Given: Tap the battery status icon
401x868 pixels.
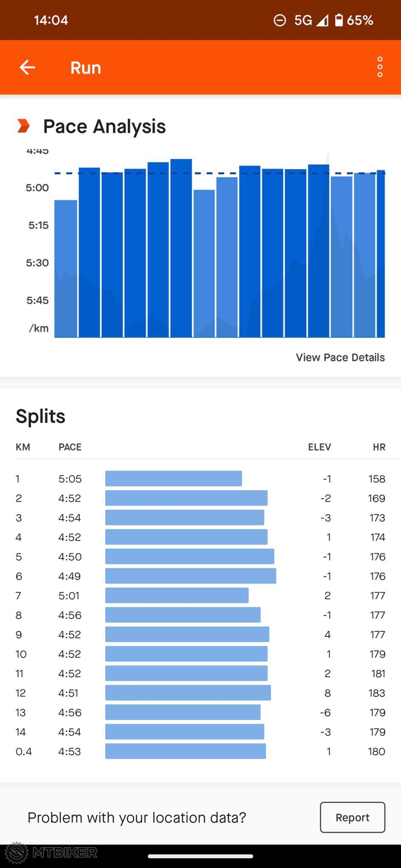Looking at the screenshot, I should tap(339, 20).
